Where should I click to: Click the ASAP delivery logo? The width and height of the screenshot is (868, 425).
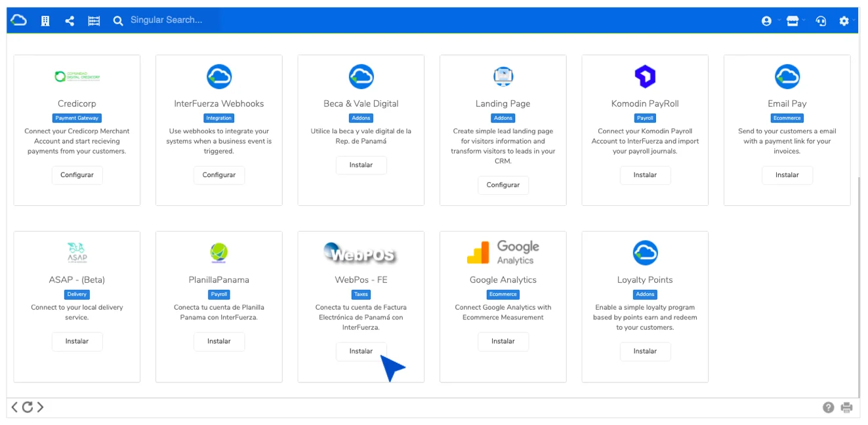77,253
